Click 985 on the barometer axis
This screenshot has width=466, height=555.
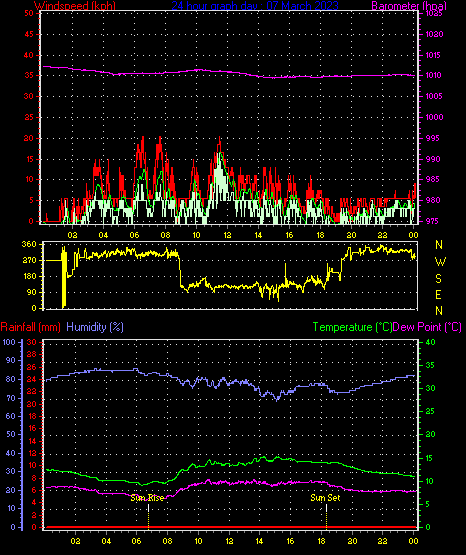click(433, 179)
